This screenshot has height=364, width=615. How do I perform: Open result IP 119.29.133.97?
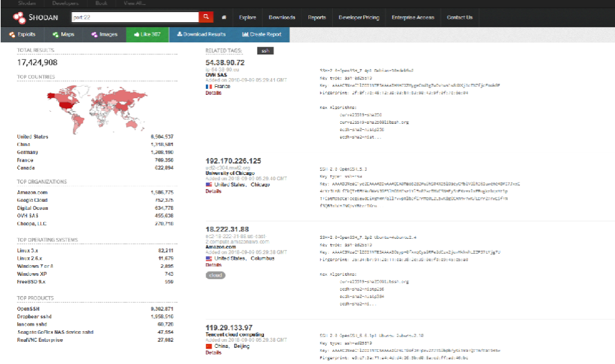pyautogui.click(x=229, y=328)
